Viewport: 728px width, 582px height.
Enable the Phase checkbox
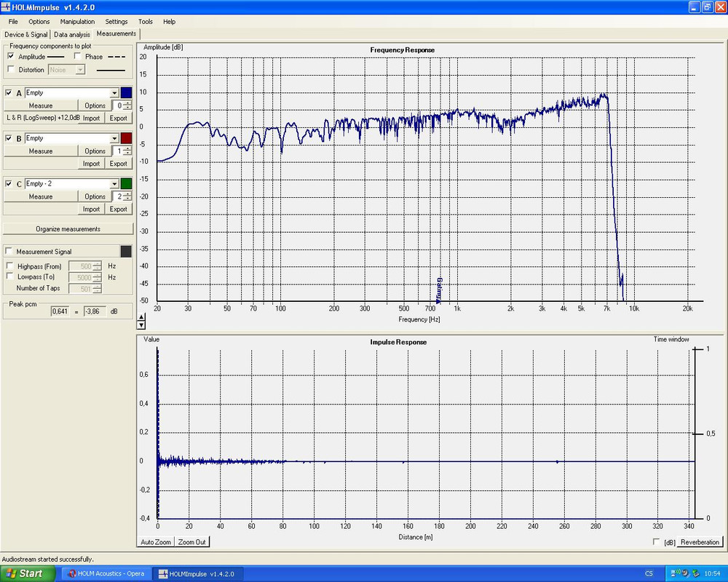coord(78,56)
